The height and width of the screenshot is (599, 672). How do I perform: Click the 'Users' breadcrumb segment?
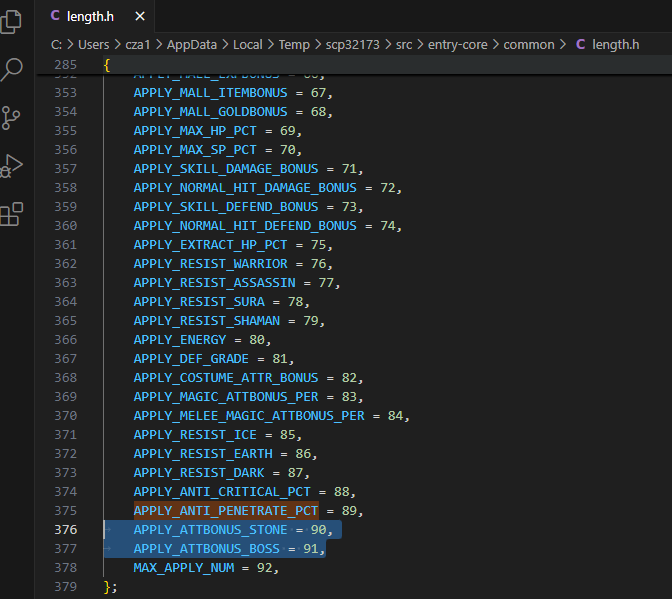(x=93, y=44)
